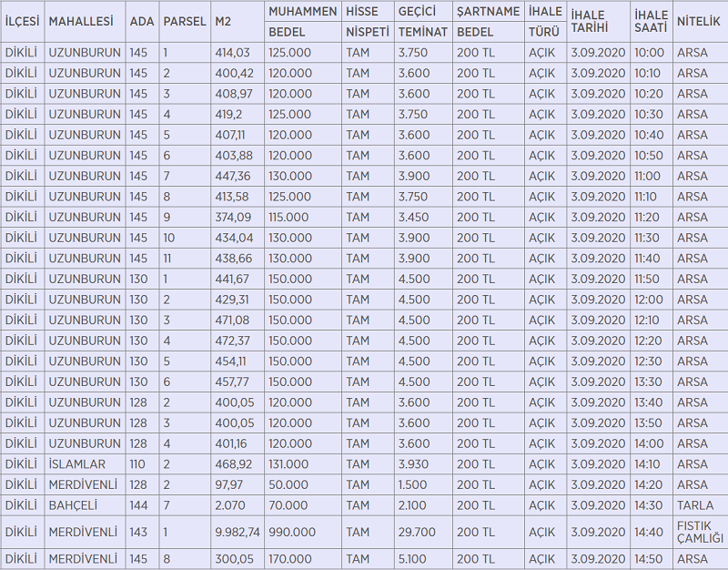Select the 29.700 deposit cell
This screenshot has width=728, height=570.
coord(416,532)
